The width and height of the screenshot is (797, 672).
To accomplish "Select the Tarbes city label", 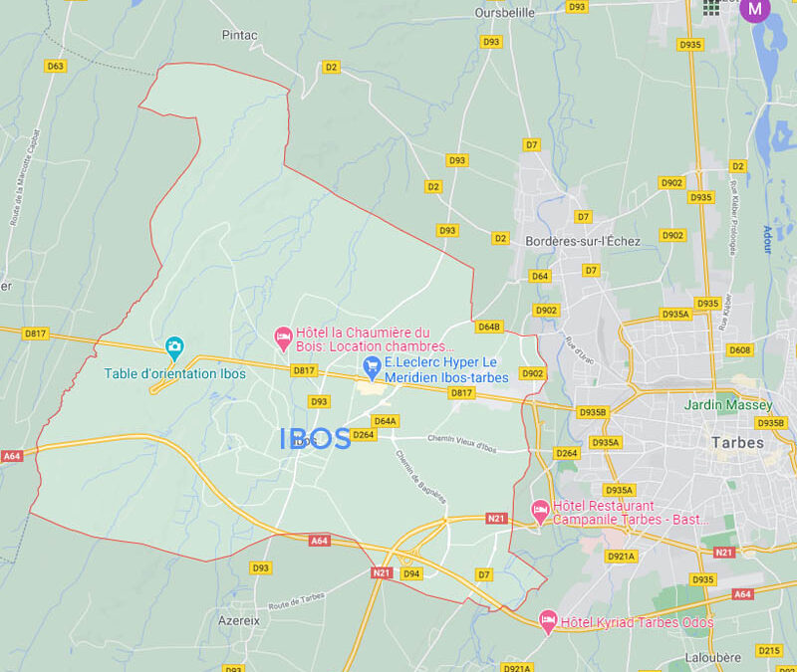I will [x=737, y=443].
